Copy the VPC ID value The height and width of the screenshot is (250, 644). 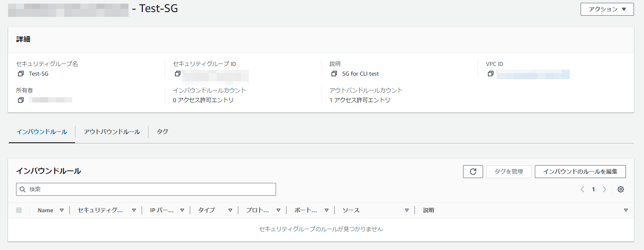[490, 74]
